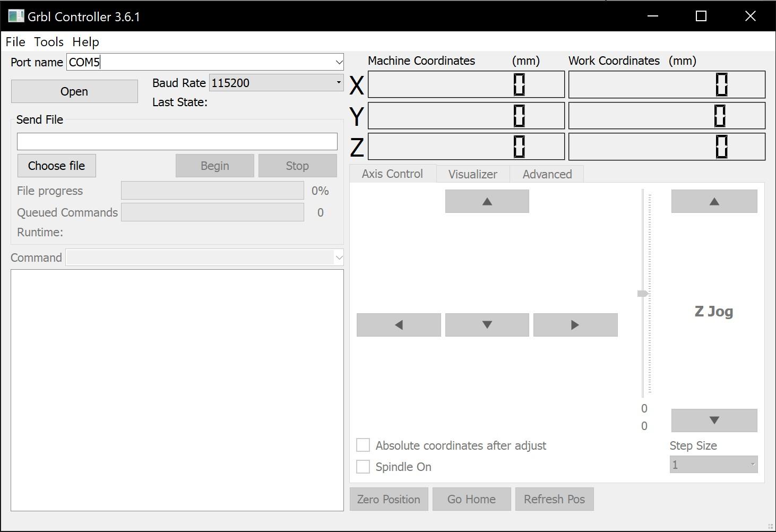This screenshot has width=776, height=532.
Task: Click the work Z coordinate display
Action: coord(667,147)
